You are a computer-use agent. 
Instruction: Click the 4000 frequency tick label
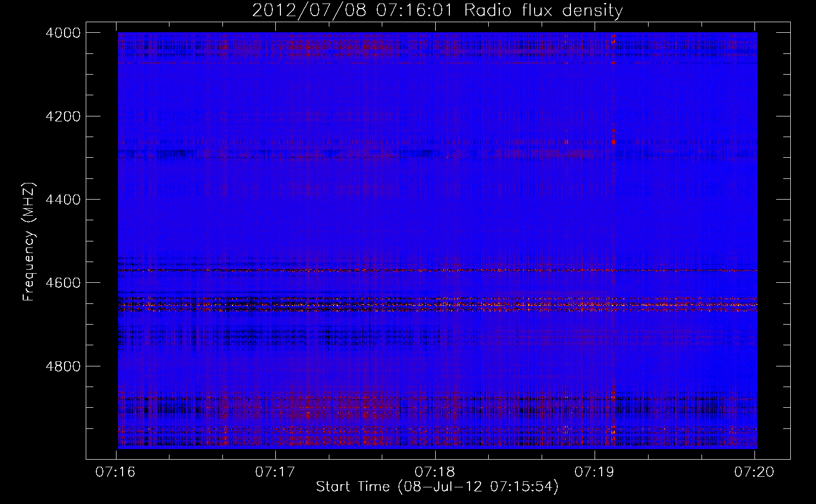click(63, 33)
